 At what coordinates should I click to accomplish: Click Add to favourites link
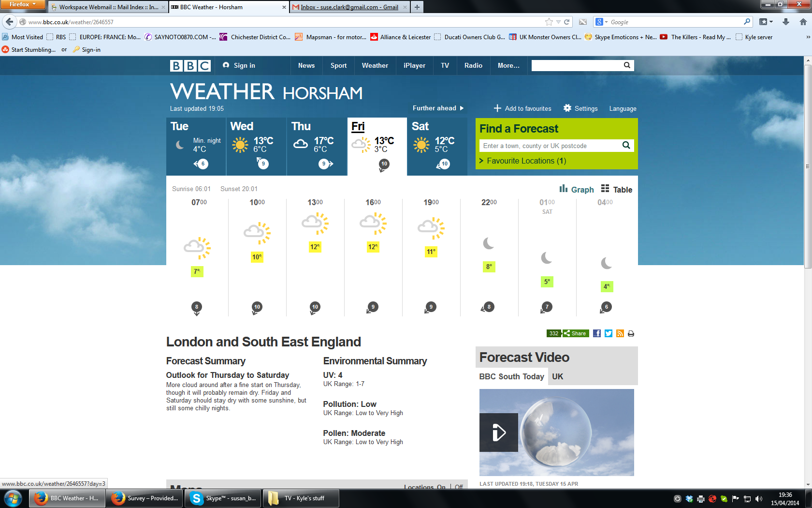click(522, 108)
